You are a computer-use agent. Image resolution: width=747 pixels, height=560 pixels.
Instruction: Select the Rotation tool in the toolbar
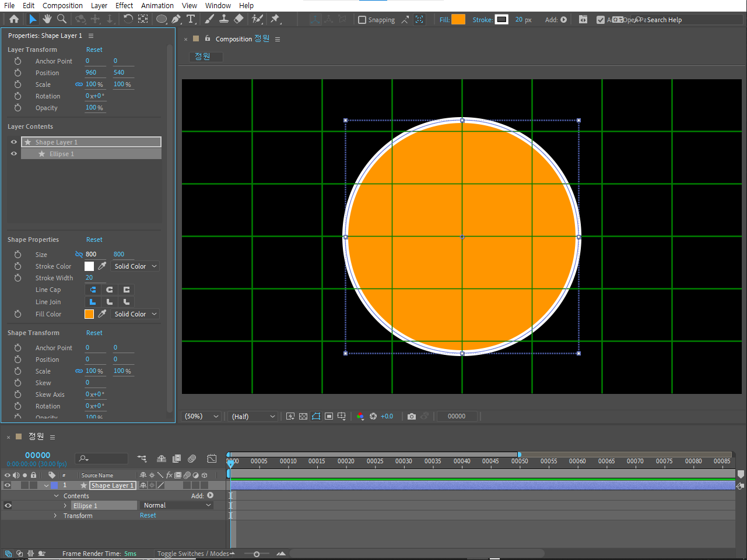tap(128, 19)
